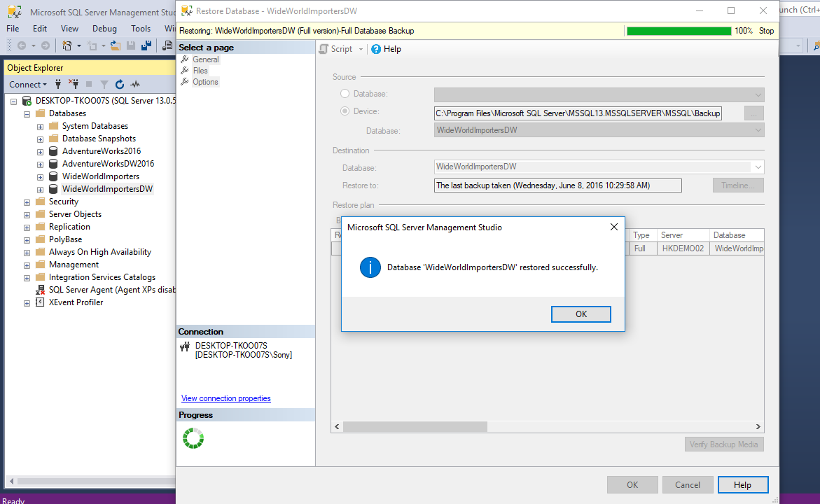Click the navigate backward arrow in SSMS toolbar

(22, 46)
